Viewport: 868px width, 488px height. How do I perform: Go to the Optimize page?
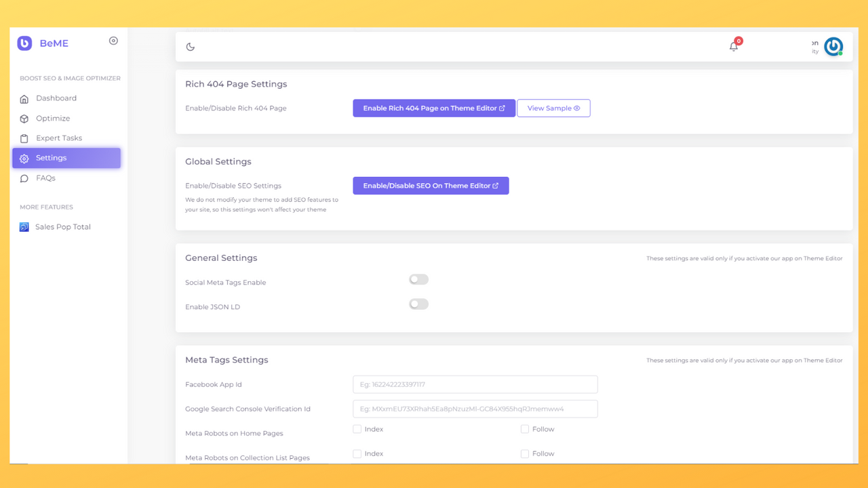pyautogui.click(x=66, y=118)
